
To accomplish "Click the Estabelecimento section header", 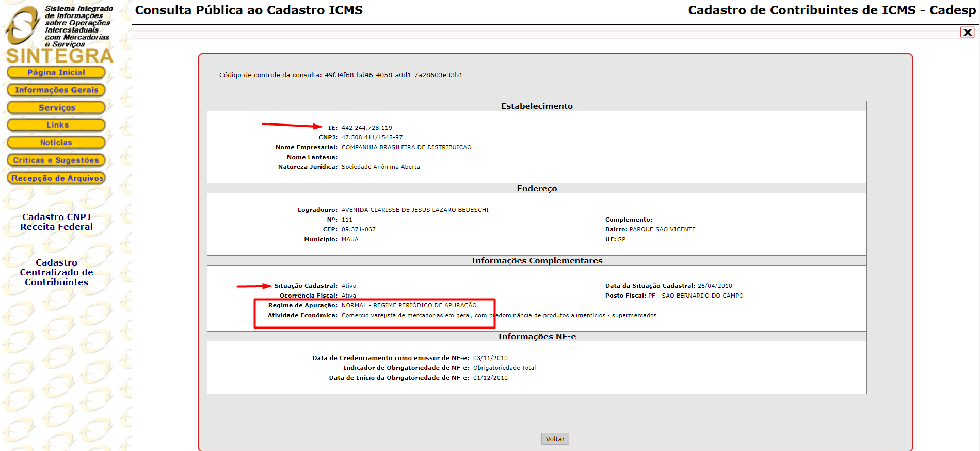I will (x=537, y=106).
